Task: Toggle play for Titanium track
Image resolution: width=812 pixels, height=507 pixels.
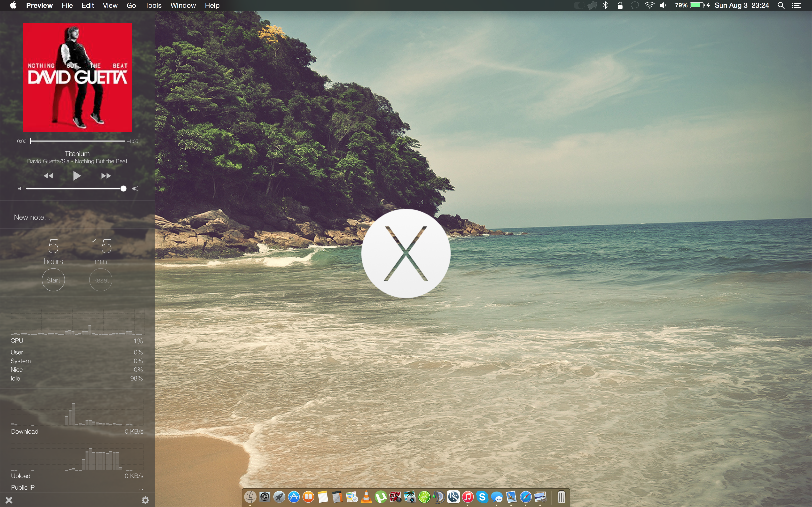Action: (x=77, y=176)
